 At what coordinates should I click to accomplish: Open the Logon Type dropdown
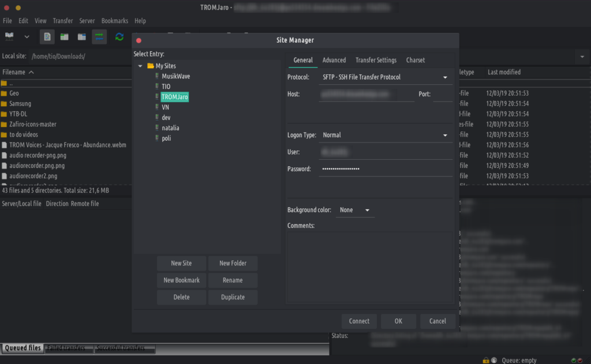pyautogui.click(x=385, y=135)
